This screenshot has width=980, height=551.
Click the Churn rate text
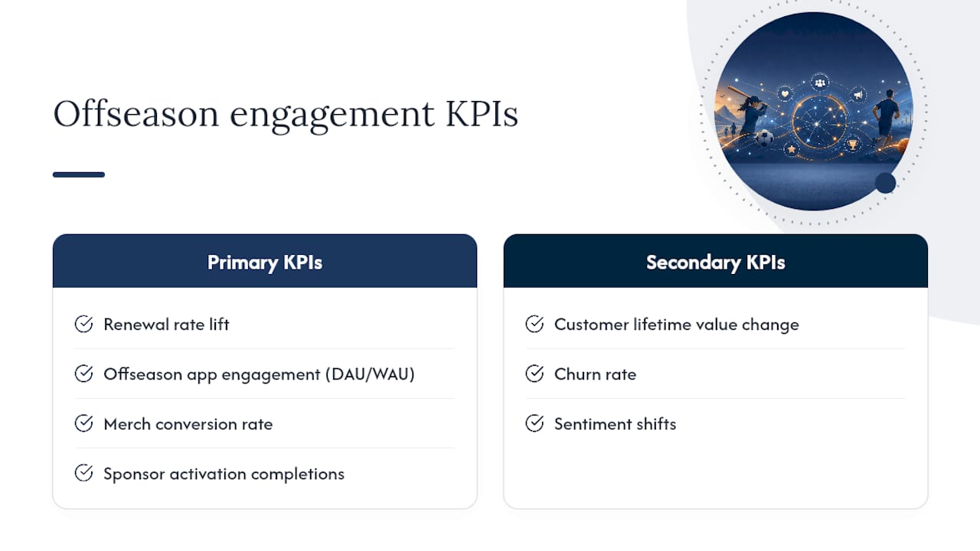(596, 374)
